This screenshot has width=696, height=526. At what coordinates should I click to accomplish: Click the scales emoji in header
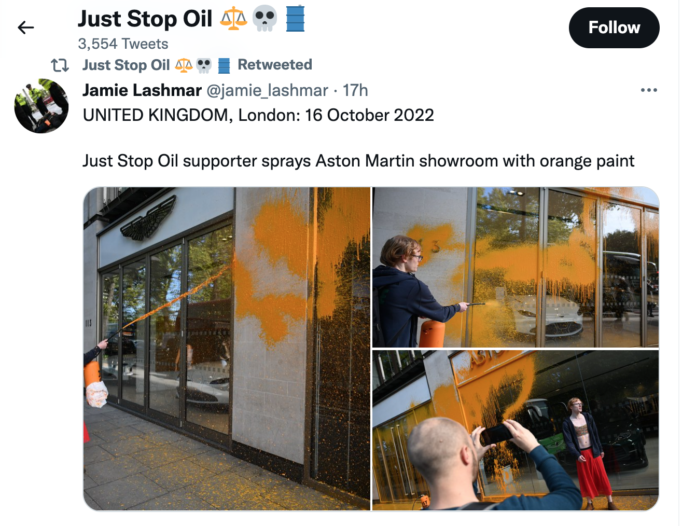click(x=233, y=19)
